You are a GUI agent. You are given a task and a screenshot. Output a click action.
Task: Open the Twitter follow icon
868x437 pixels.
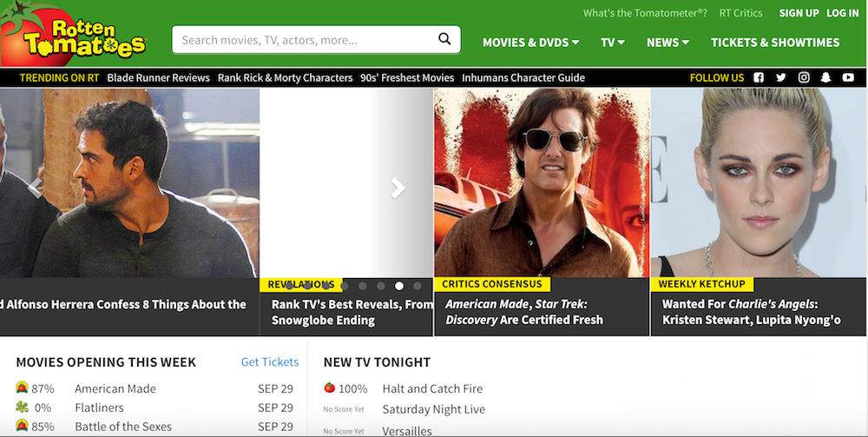[781, 77]
